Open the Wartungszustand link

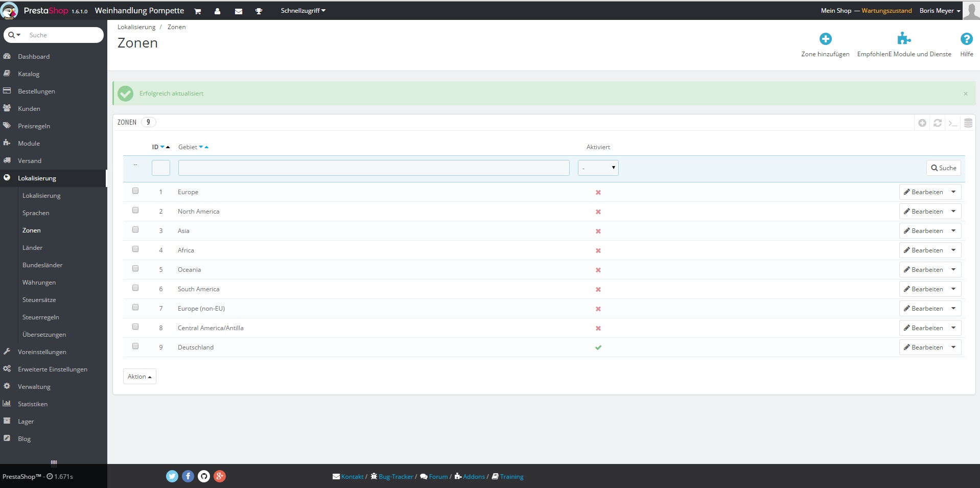coord(886,11)
